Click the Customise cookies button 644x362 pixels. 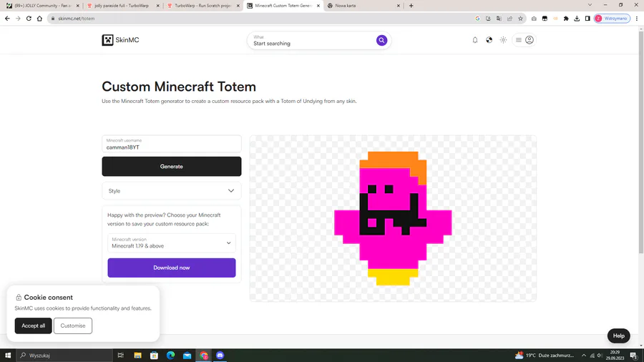click(73, 326)
